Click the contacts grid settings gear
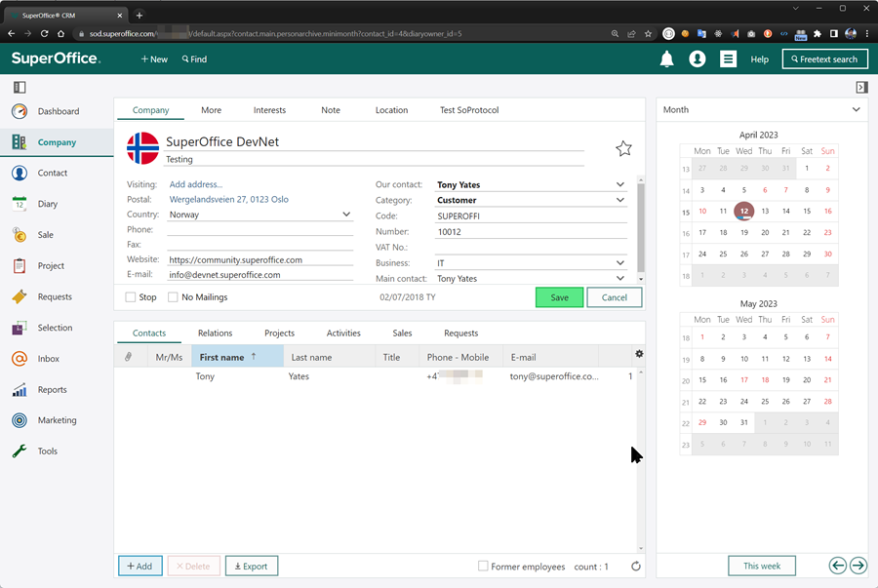878x588 pixels. 639,354
